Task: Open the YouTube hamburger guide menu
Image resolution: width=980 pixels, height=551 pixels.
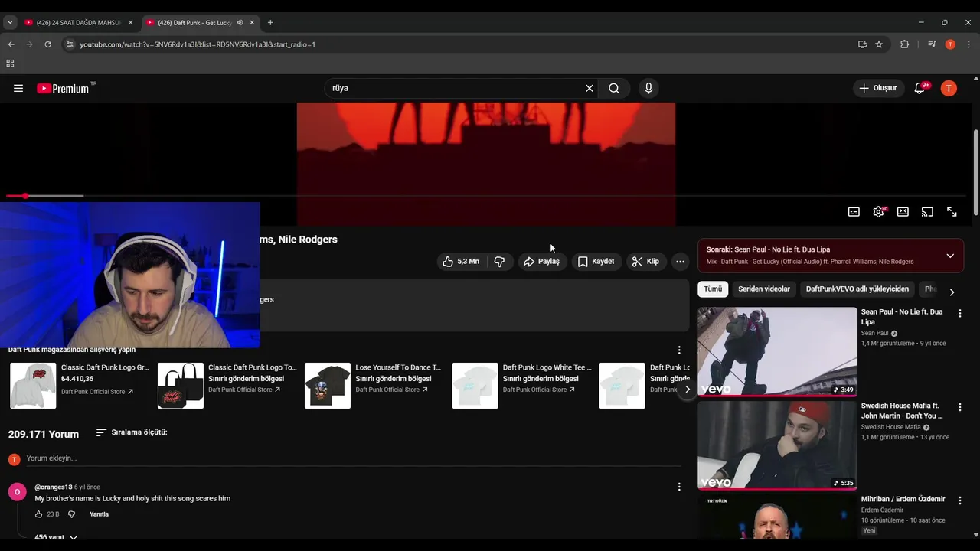Action: pyautogui.click(x=18, y=88)
